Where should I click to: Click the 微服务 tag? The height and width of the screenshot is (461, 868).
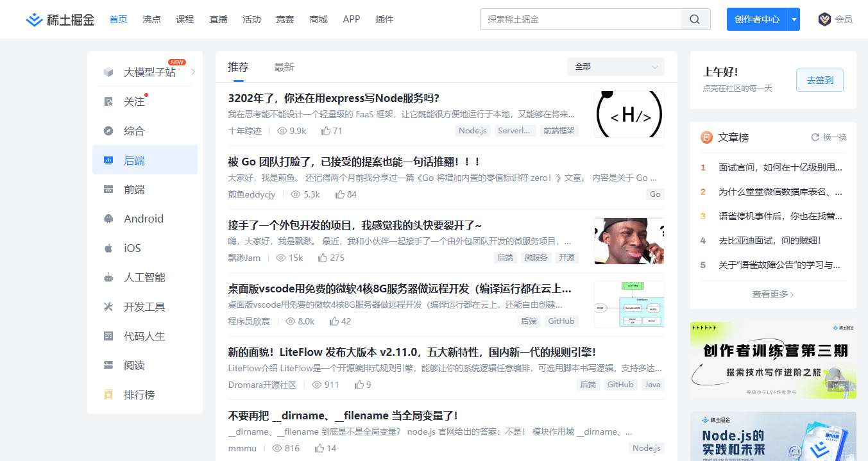pyautogui.click(x=536, y=258)
